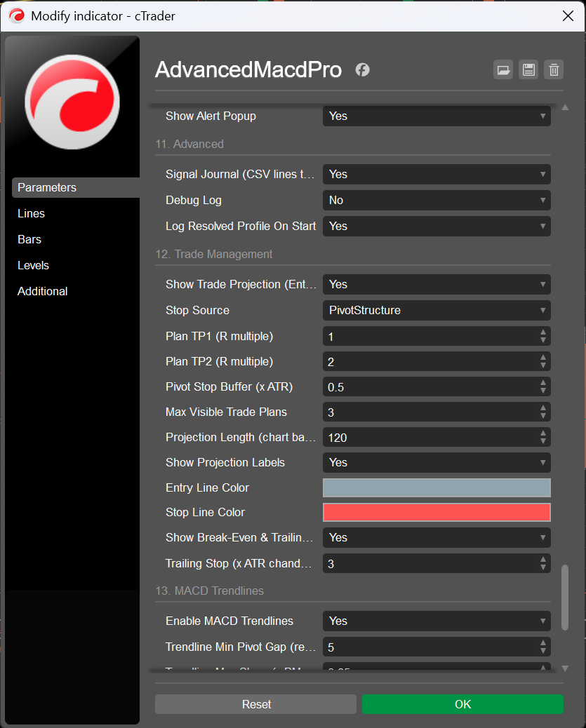Increase Projection Length value
The height and width of the screenshot is (728, 586).
pyautogui.click(x=543, y=433)
